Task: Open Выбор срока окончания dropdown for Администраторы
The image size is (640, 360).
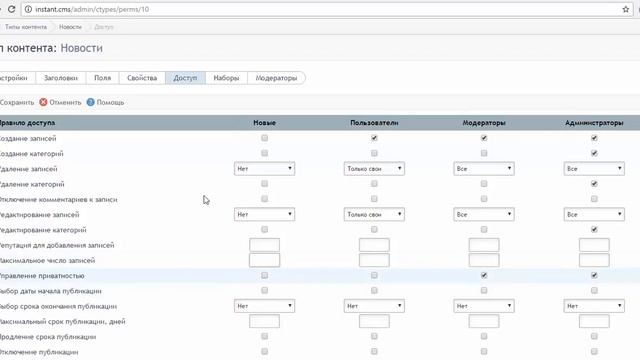Action: coord(594,306)
